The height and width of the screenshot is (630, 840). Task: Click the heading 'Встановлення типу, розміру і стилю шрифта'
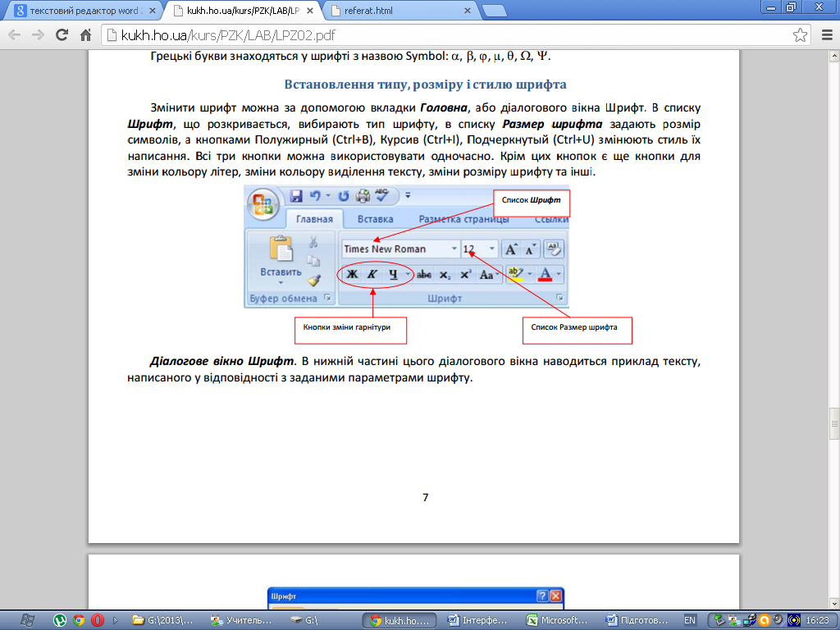coord(425,84)
